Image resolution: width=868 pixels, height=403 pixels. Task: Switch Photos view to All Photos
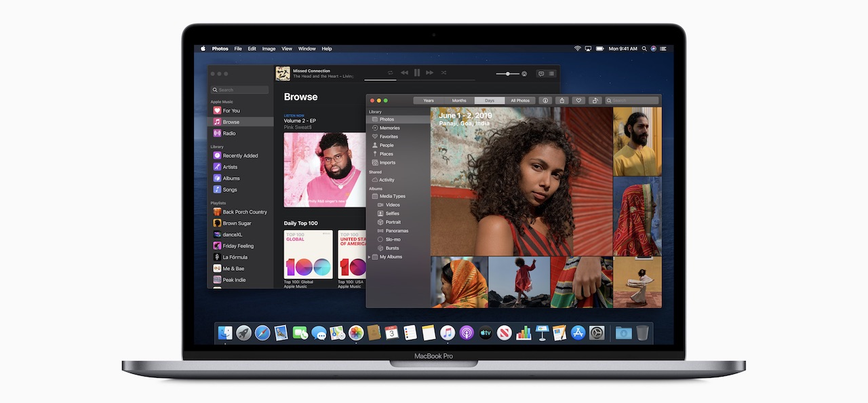(520, 100)
